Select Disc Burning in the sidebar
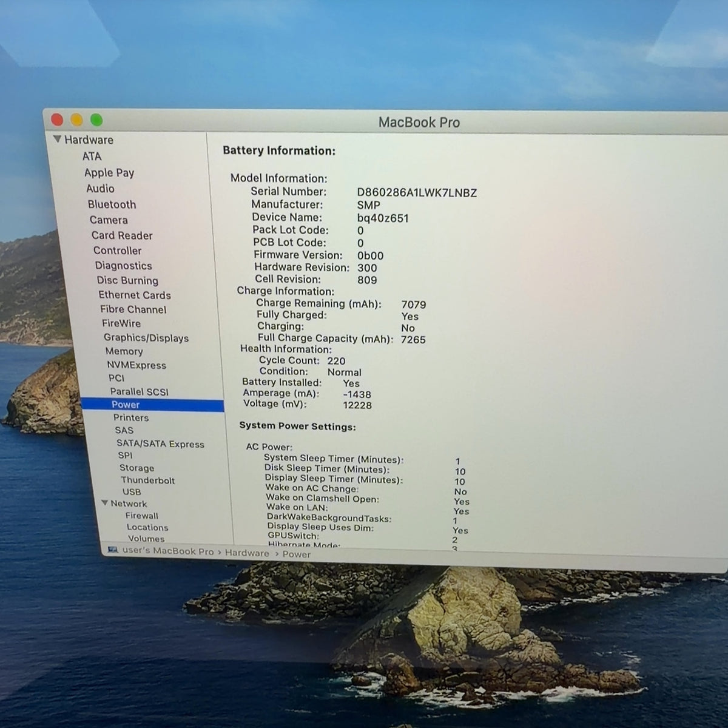The height and width of the screenshot is (728, 728). pos(127,280)
